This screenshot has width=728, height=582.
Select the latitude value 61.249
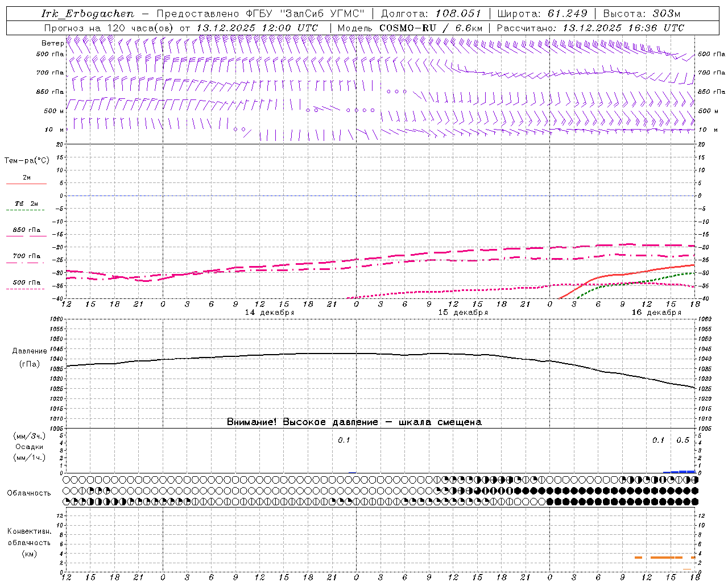pyautogui.click(x=567, y=14)
